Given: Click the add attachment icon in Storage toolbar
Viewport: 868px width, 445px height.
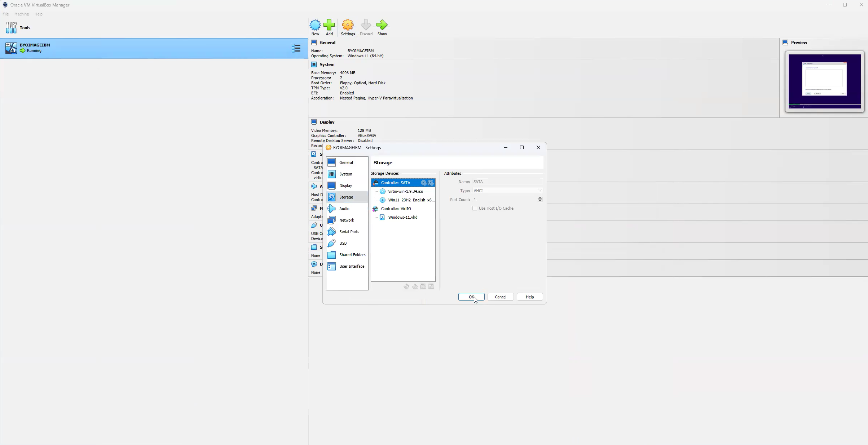Looking at the screenshot, I should pyautogui.click(x=423, y=286).
